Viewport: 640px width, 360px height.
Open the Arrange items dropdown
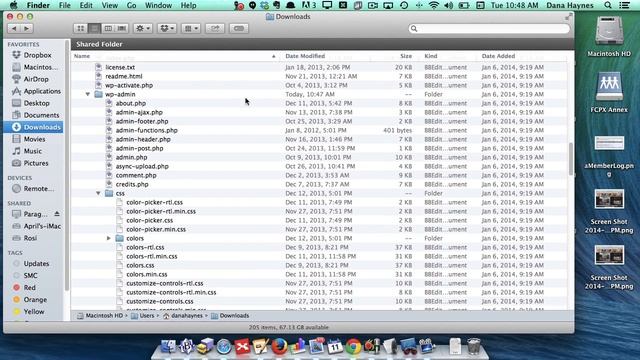[191, 29]
